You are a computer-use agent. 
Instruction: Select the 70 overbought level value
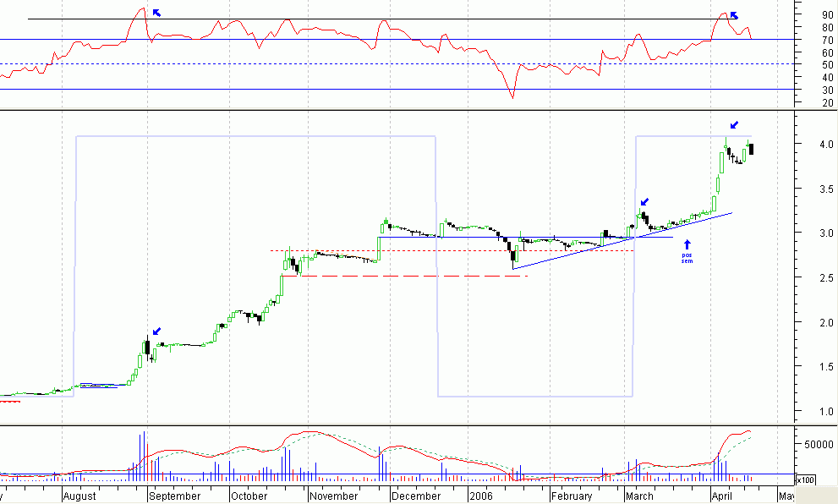828,40
